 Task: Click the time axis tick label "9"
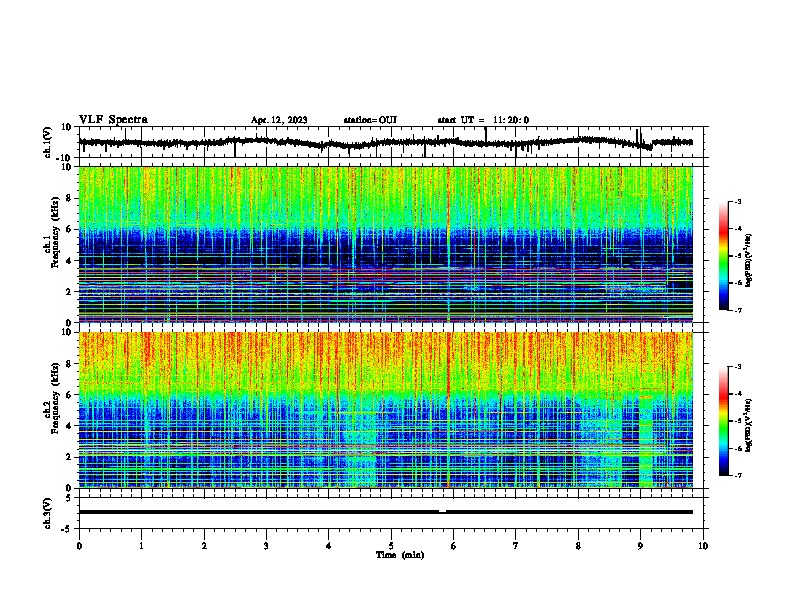640,546
